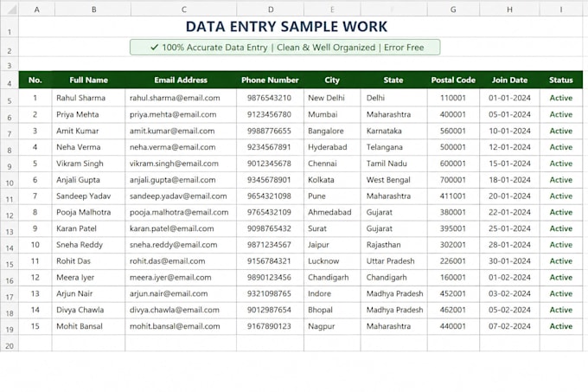Select Madhya Pradesh state in Arjun Nair row
588x392 pixels.
[393, 293]
